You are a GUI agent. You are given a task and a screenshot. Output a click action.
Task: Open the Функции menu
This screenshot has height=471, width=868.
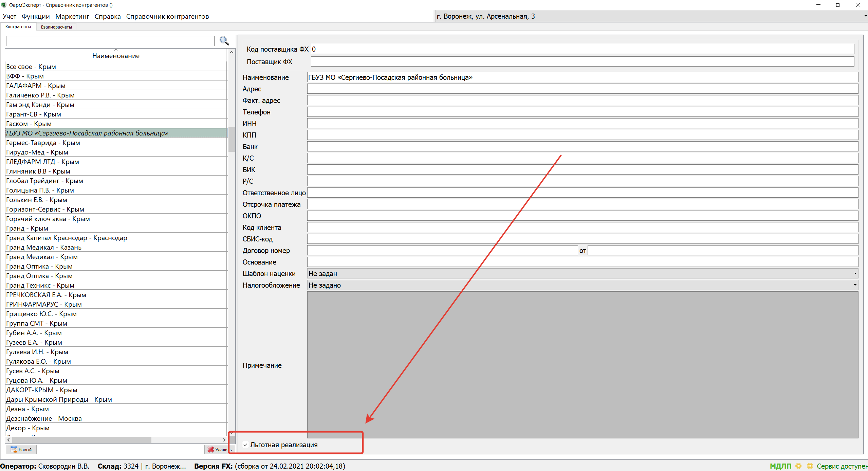(36, 16)
